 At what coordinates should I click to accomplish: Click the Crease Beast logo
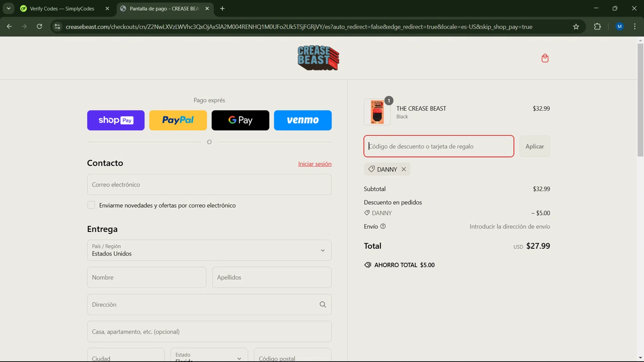[318, 58]
